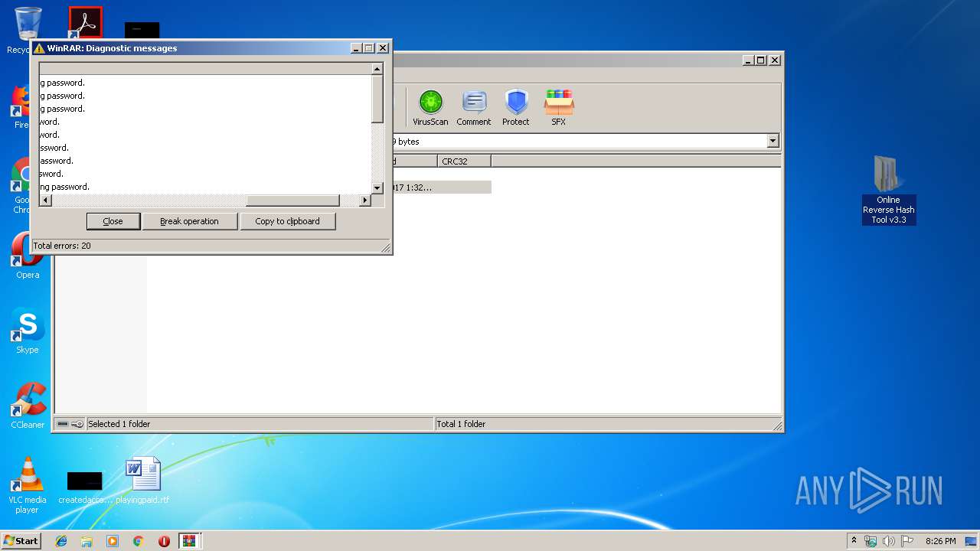The width and height of the screenshot is (980, 551).
Task: Open the Start menu
Action: point(21,541)
